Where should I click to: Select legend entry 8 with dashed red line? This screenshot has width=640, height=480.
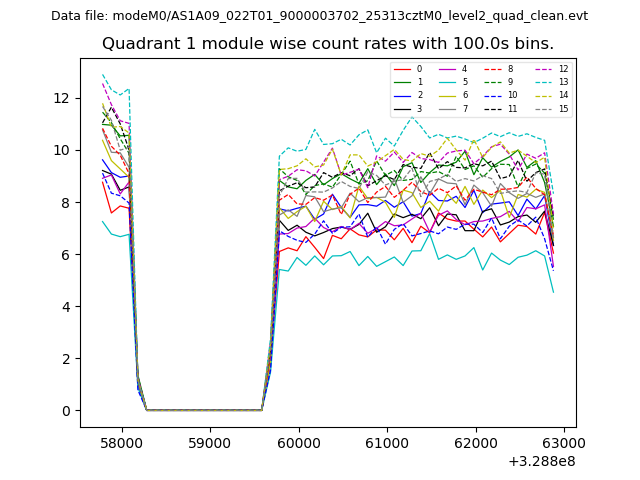pos(502,69)
